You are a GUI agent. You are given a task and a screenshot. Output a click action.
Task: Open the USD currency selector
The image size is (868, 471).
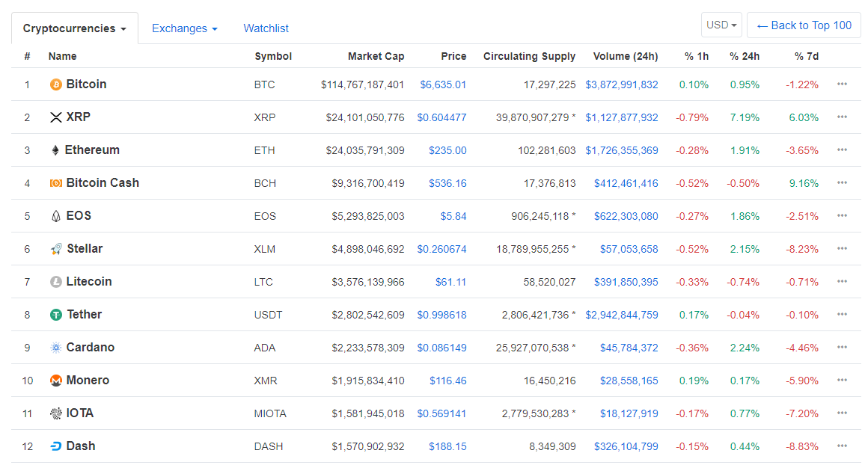721,25
